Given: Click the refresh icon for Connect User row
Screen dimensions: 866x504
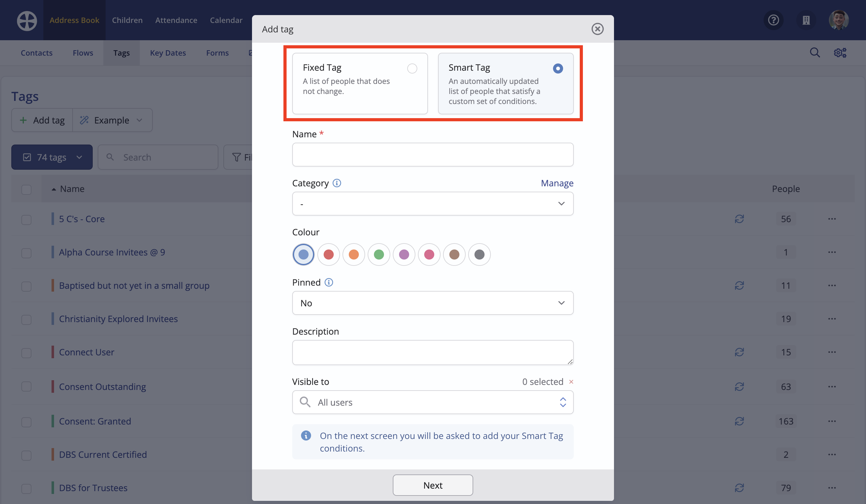Looking at the screenshot, I should tap(739, 352).
